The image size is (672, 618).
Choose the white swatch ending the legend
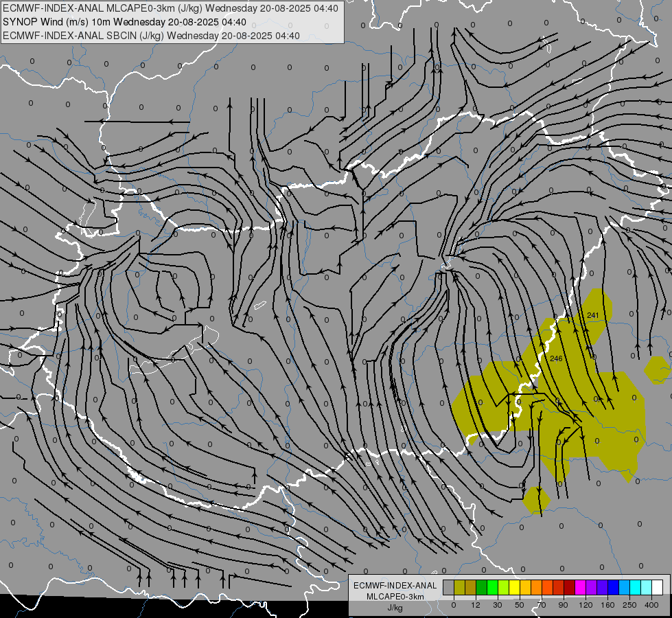click(x=658, y=587)
